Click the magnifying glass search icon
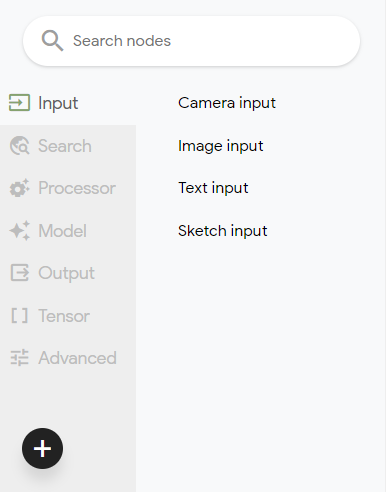Image resolution: width=387 pixels, height=492 pixels. 52,41
